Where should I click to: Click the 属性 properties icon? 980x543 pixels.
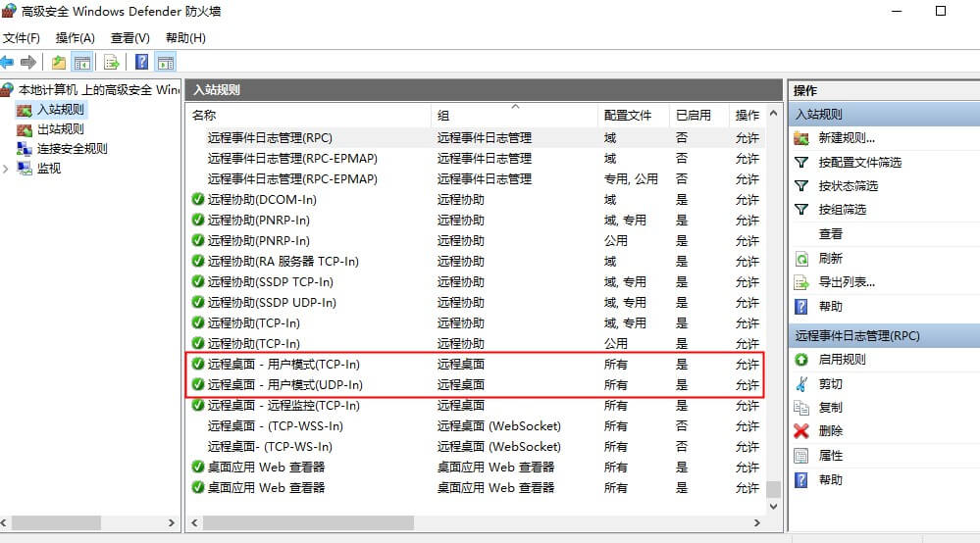click(801, 456)
